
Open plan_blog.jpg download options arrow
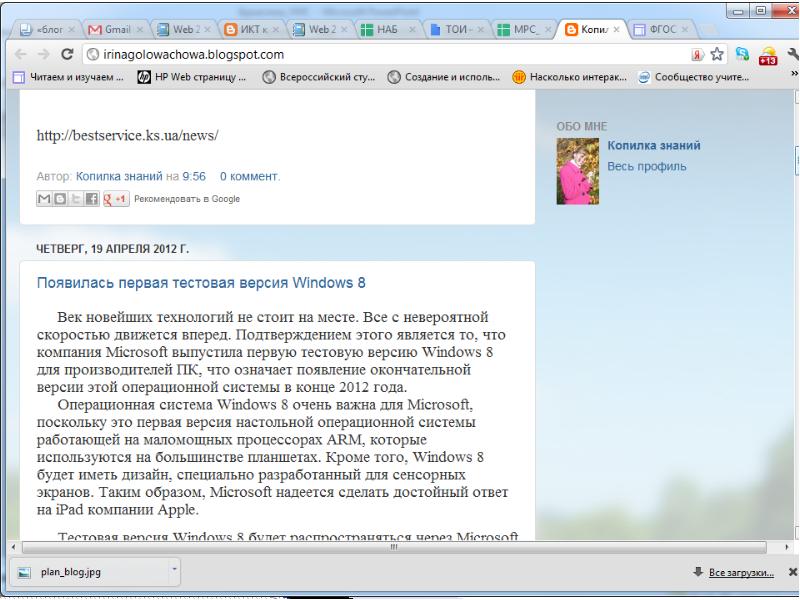click(x=174, y=569)
